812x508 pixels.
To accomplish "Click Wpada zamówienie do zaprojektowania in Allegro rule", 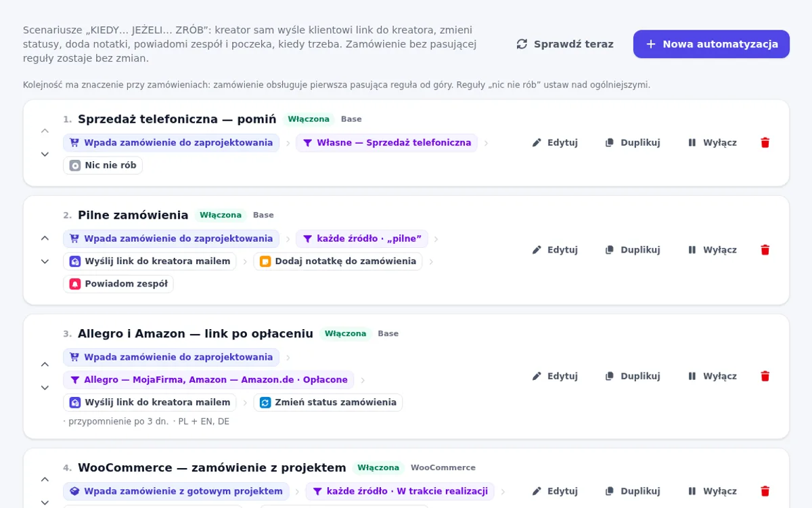I will pyautogui.click(x=171, y=357).
